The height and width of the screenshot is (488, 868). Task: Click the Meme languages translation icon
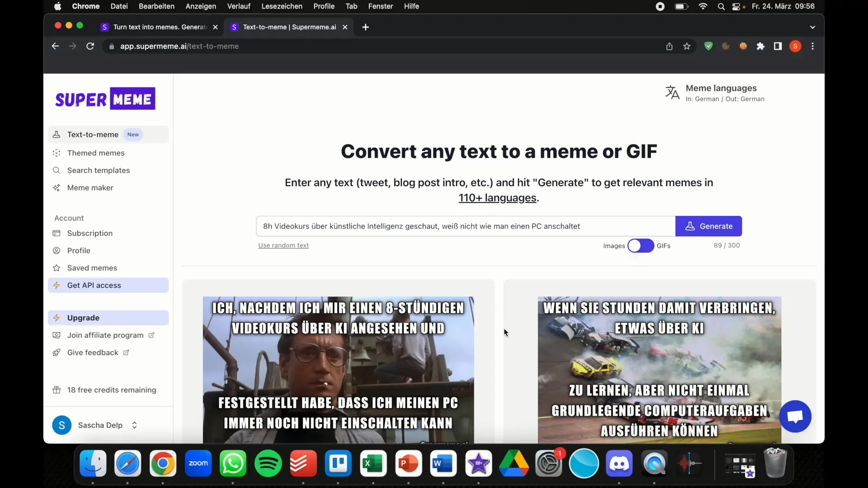tap(672, 92)
